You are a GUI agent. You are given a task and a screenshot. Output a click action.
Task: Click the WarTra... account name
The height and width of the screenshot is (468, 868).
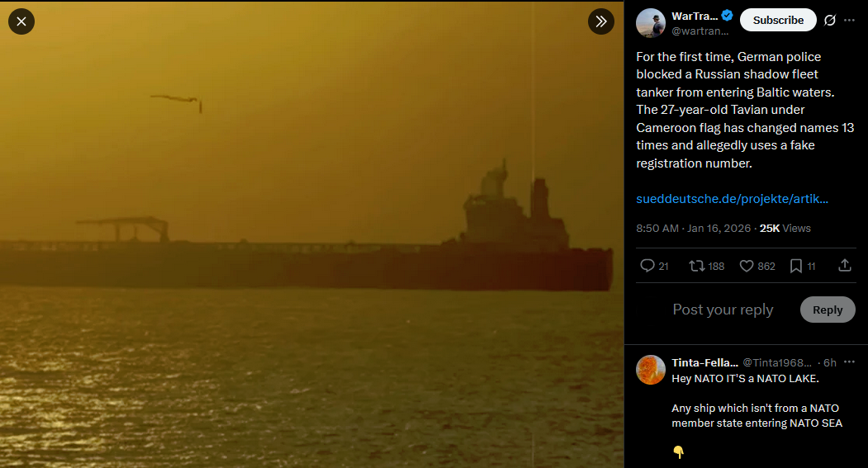(695, 16)
